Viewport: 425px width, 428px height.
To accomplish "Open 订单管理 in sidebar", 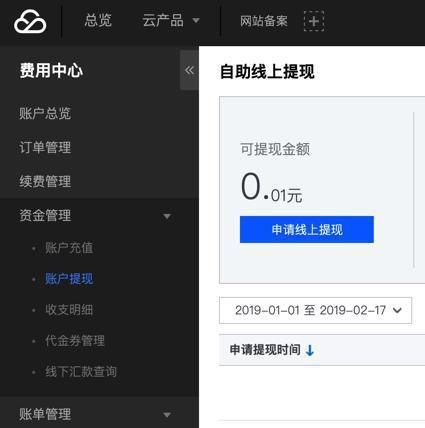I will coord(45,148).
